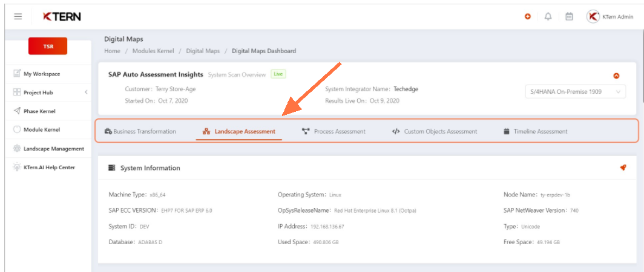Open the notifications bell icon
The height and width of the screenshot is (272, 644).
548,16
